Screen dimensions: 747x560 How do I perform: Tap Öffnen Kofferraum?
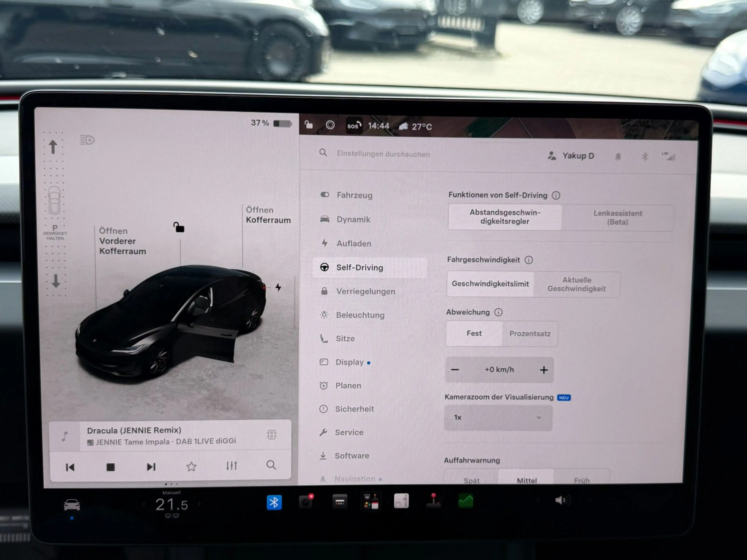(x=268, y=215)
